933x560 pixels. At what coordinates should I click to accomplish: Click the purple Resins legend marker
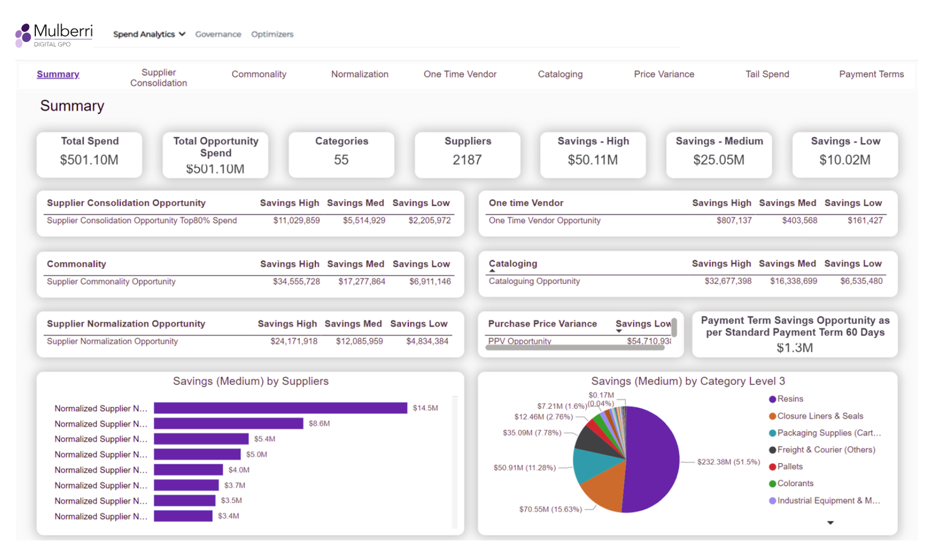[772, 399]
